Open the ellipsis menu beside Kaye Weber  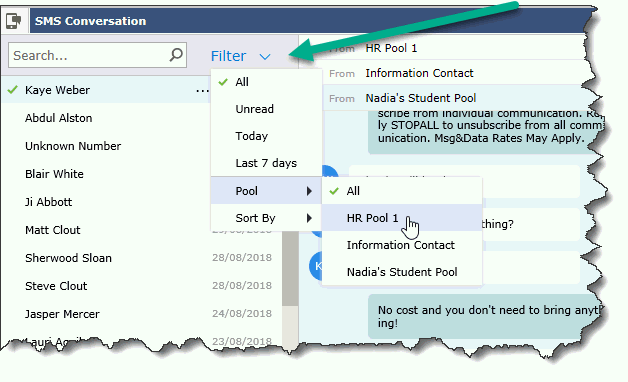coord(202,91)
